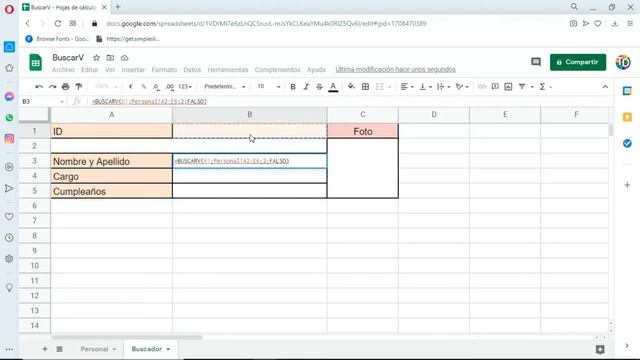This screenshot has width=640, height=360.
Task: Activate the paint format tool
Action: pyautogui.click(x=79, y=87)
